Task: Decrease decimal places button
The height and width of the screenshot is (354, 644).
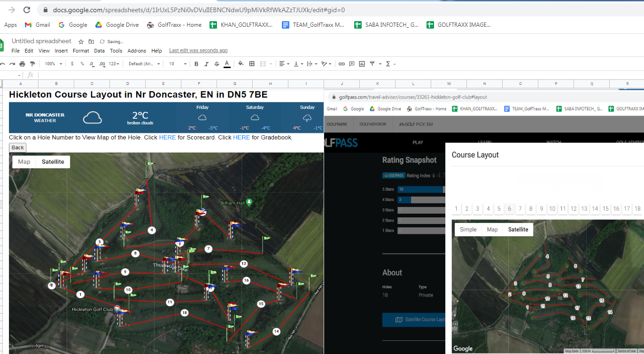Action: [x=92, y=64]
